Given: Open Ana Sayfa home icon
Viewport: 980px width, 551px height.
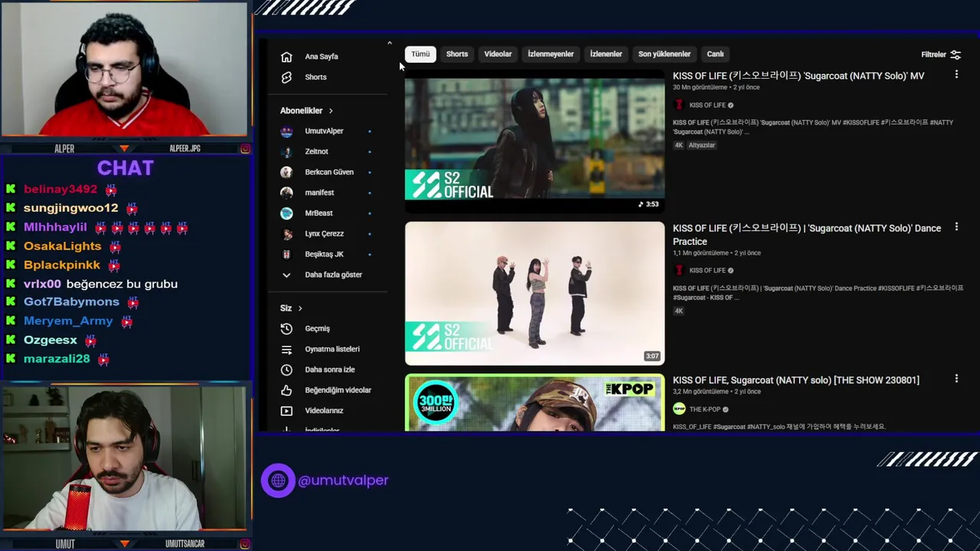Looking at the screenshot, I should [286, 57].
